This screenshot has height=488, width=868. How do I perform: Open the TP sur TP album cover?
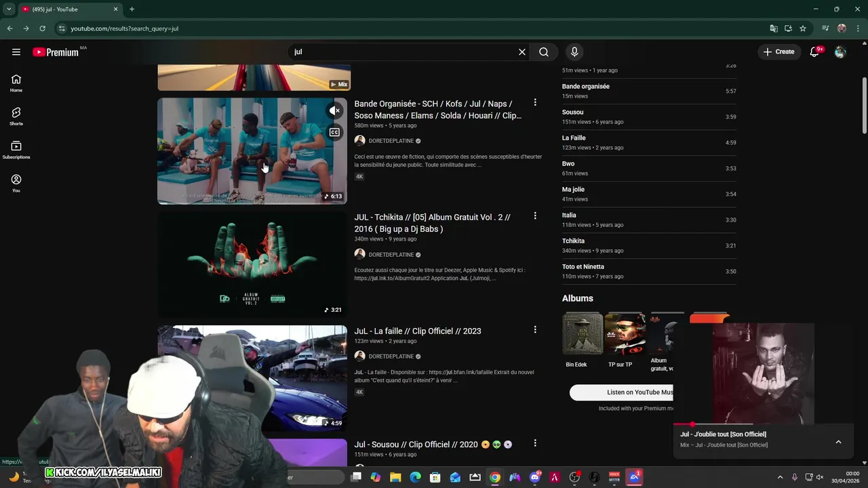(x=625, y=333)
